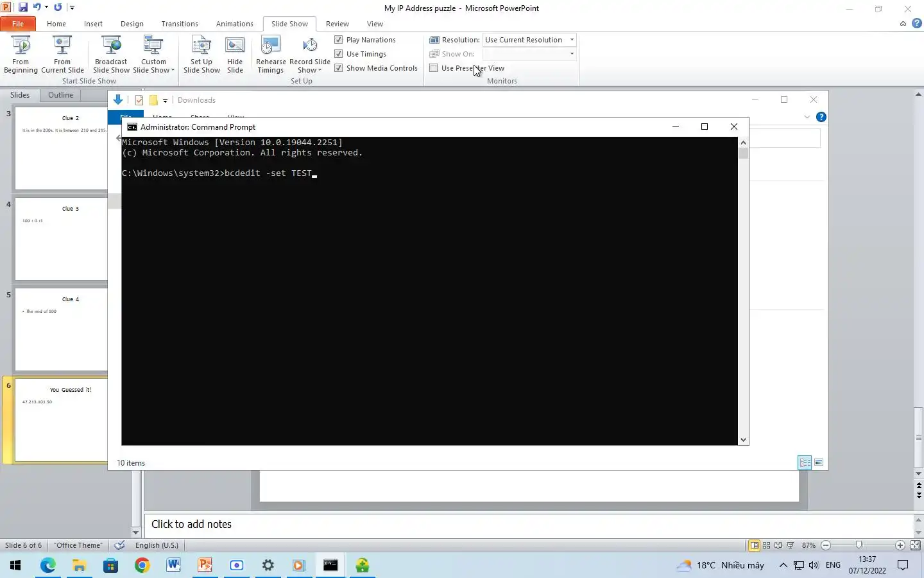Viewport: 924px width, 578px height.
Task: Click New Folder icon in Downloads title bar
Action: pos(153,100)
